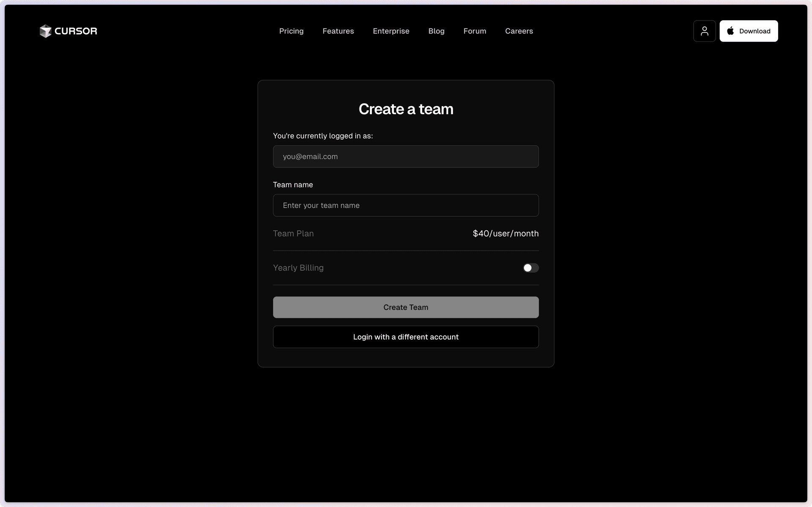Select Login with a different account

pyautogui.click(x=406, y=337)
